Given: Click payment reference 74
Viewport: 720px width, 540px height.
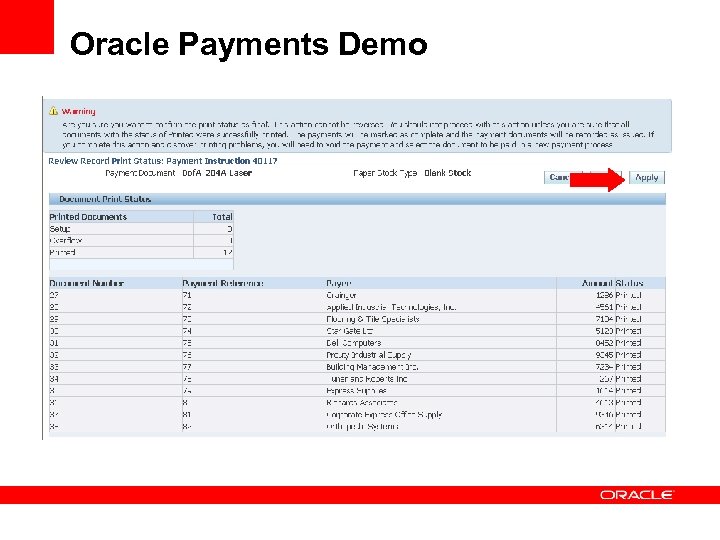Looking at the screenshot, I should pos(186,331).
